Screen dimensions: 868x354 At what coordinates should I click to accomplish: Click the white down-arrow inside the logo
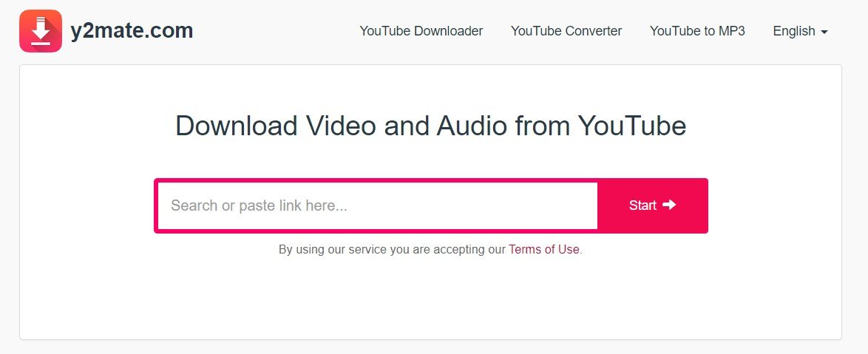click(41, 30)
